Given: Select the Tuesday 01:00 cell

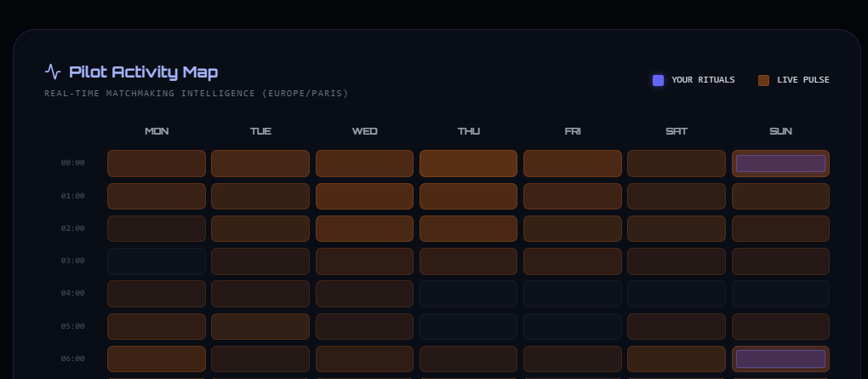Looking at the screenshot, I should 260,196.
